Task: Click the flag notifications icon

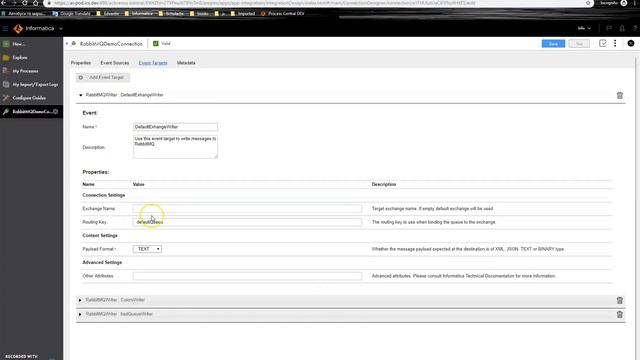Action: [x=609, y=28]
